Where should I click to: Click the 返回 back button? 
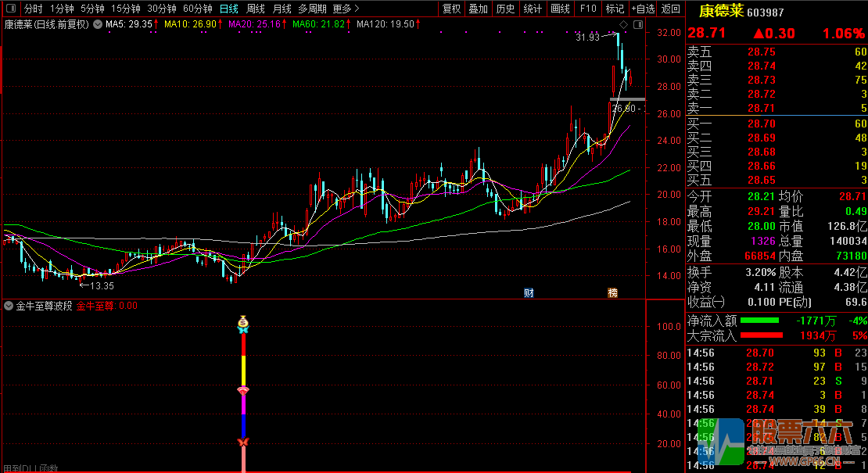[670, 9]
